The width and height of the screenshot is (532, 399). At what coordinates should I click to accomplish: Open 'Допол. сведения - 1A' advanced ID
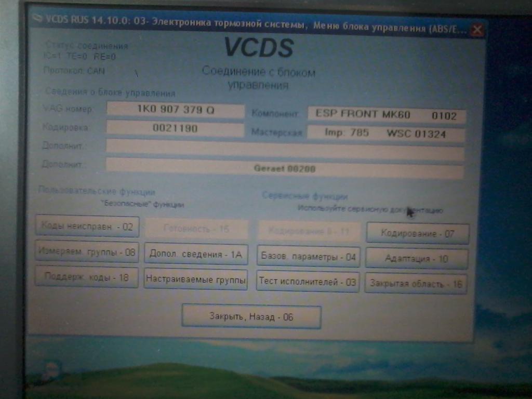tap(196, 254)
